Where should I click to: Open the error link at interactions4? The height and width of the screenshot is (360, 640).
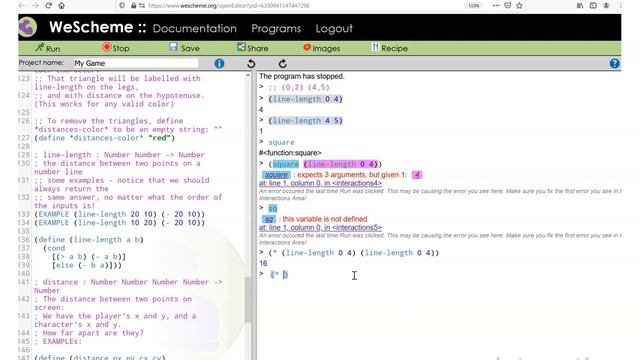point(320,183)
